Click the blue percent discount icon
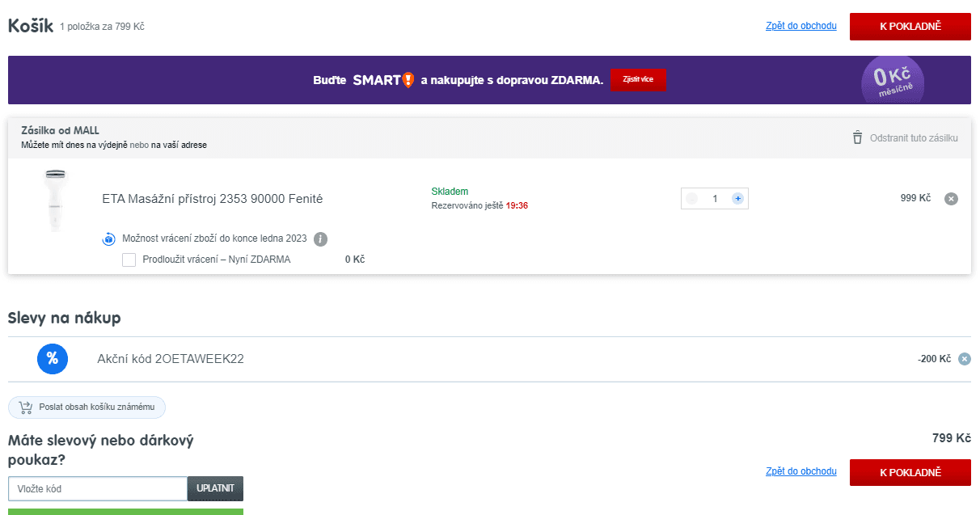980x515 pixels. click(53, 359)
